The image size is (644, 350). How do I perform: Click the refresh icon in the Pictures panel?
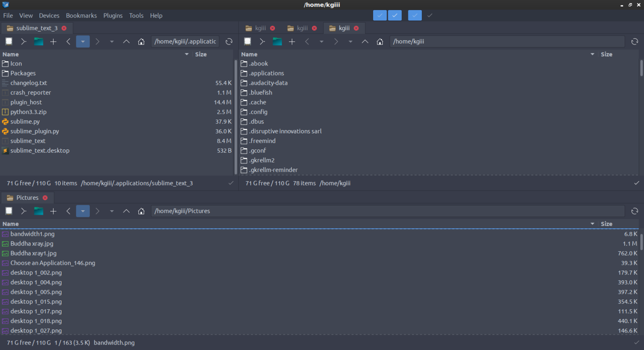(634, 211)
